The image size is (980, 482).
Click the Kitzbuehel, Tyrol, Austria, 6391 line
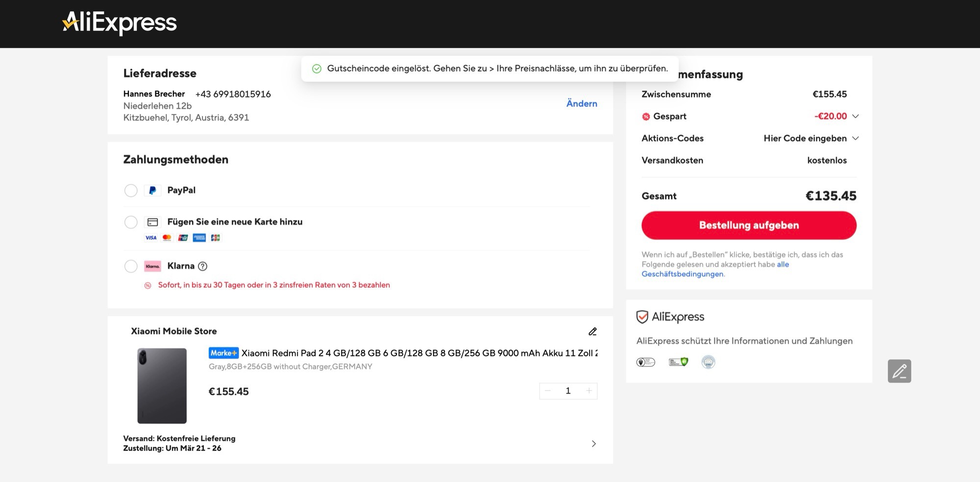tap(186, 118)
